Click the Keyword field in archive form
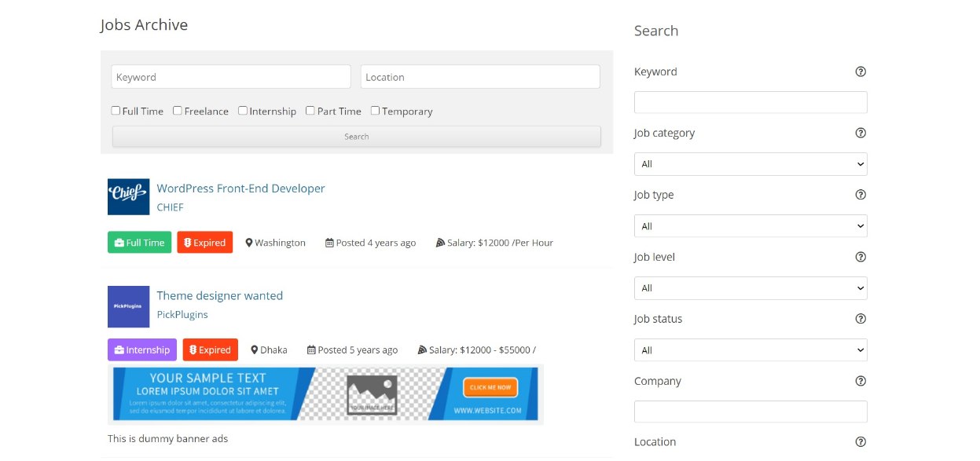980x461 pixels. 231,77
